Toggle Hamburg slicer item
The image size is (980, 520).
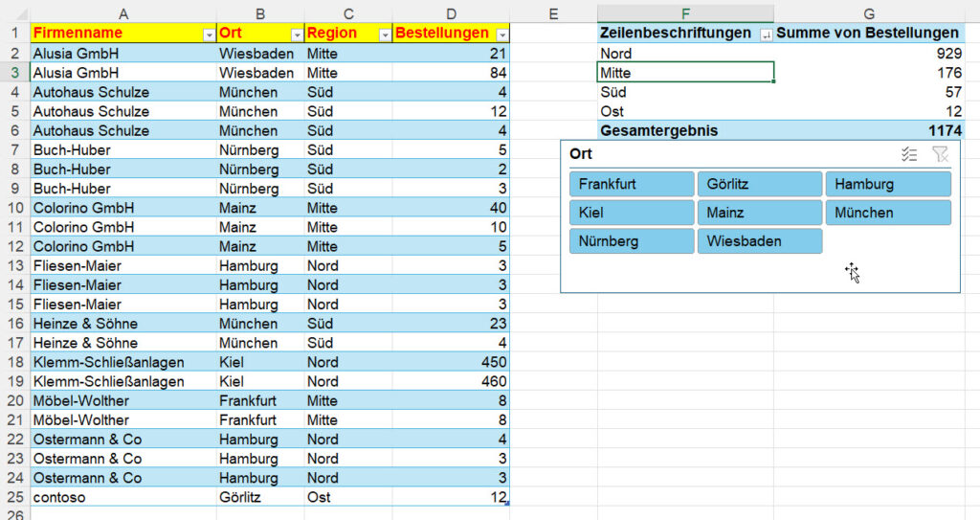pos(888,184)
